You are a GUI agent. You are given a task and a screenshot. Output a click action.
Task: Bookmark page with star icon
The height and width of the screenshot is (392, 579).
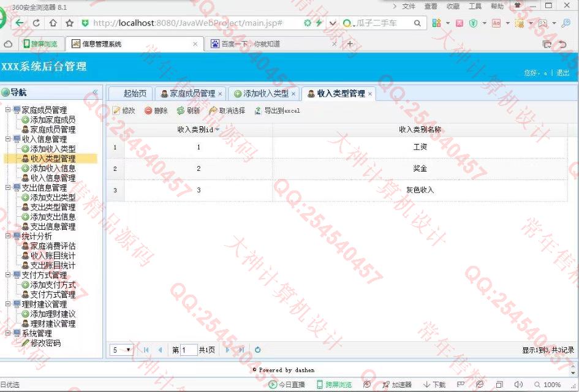[x=69, y=23]
